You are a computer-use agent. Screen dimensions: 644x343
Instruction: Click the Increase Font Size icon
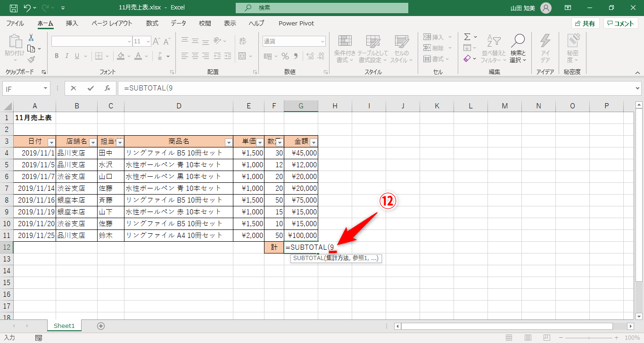pyautogui.click(x=157, y=41)
